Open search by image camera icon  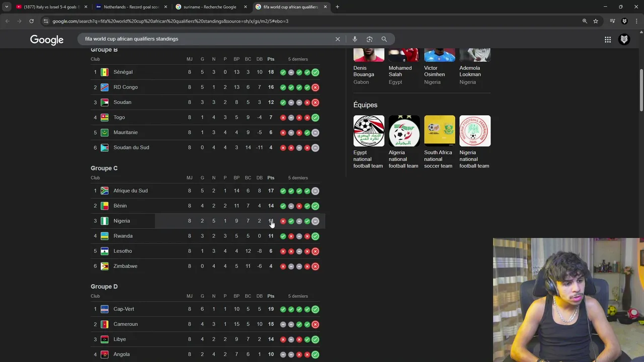pos(369,39)
